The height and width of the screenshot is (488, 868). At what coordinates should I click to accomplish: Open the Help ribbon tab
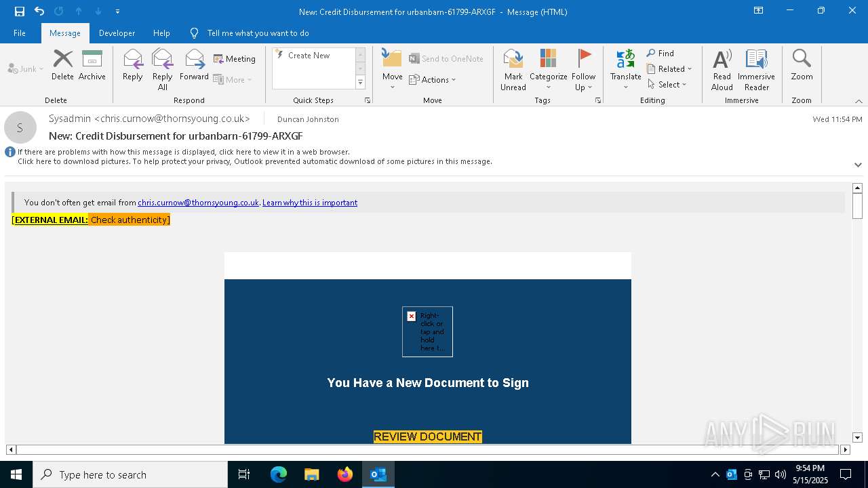[x=161, y=33]
